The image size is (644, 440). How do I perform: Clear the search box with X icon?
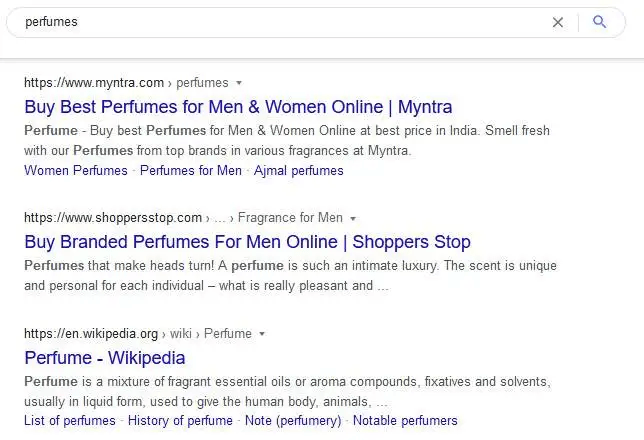pos(558,22)
